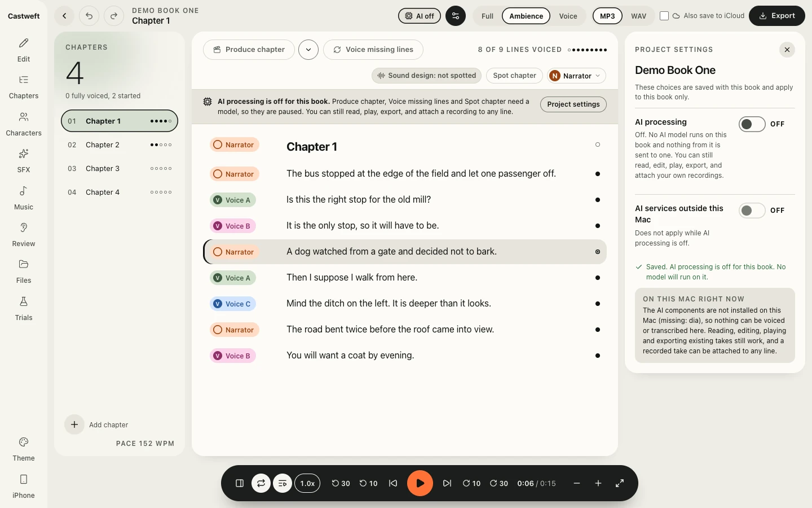Go to Characters in the sidebar
The image size is (812, 508).
pyautogui.click(x=24, y=124)
